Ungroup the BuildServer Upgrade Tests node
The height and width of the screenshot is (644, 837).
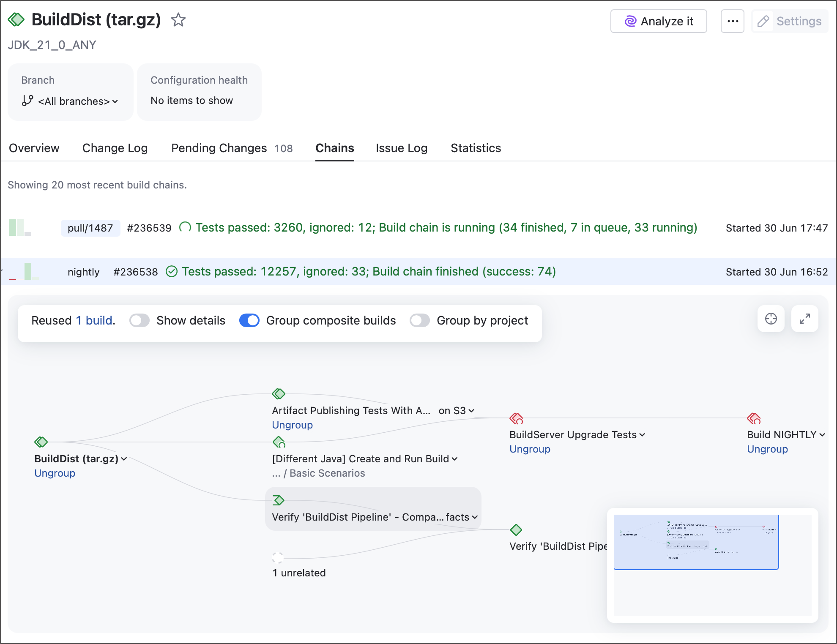(530, 449)
